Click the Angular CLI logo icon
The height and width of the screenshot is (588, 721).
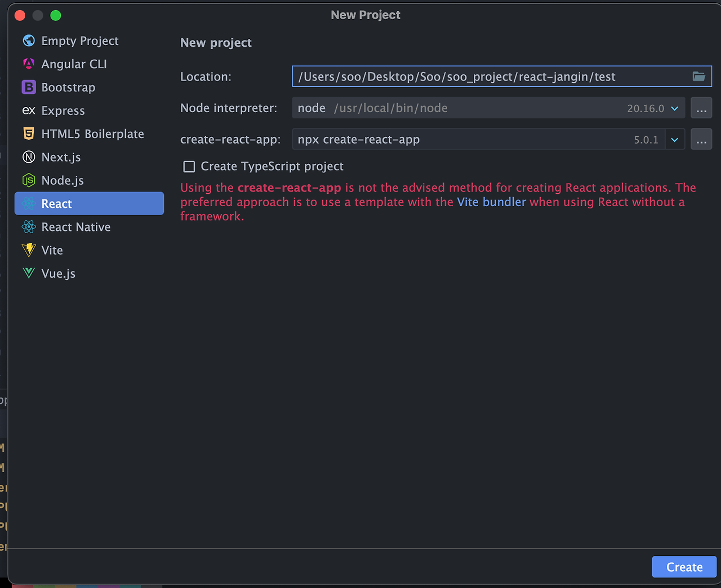(29, 64)
